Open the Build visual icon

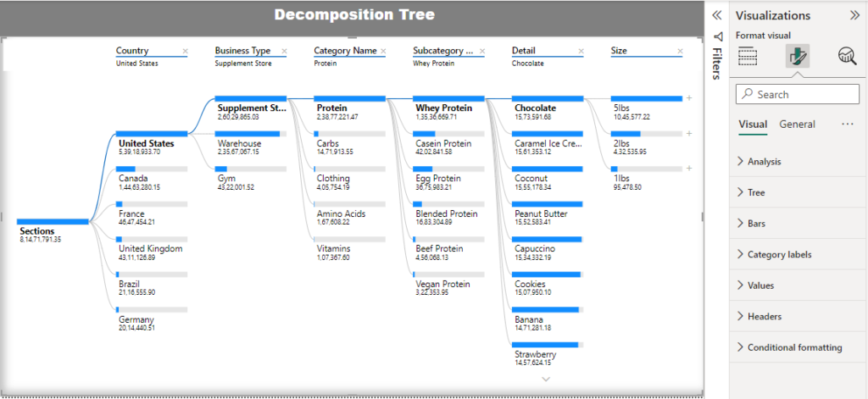(747, 57)
